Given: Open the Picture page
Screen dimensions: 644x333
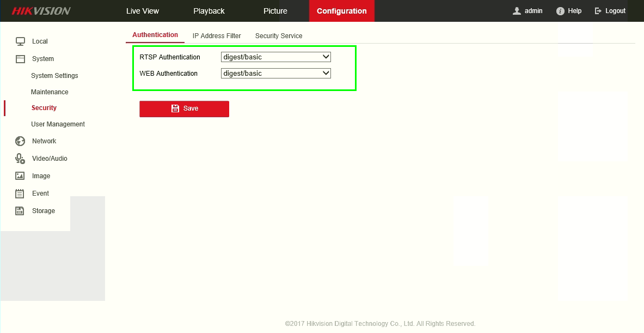Looking at the screenshot, I should (275, 10).
